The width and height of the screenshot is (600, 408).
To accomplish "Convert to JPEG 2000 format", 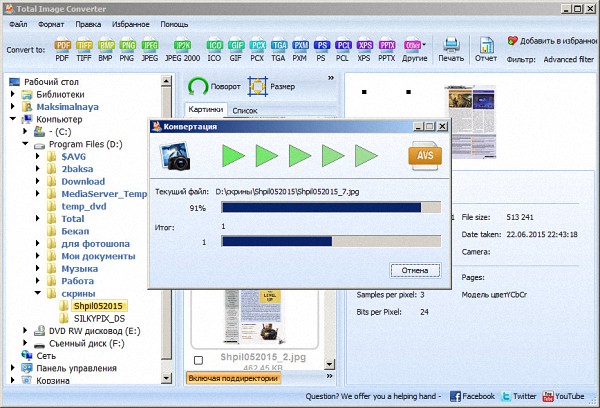I will pos(183,48).
